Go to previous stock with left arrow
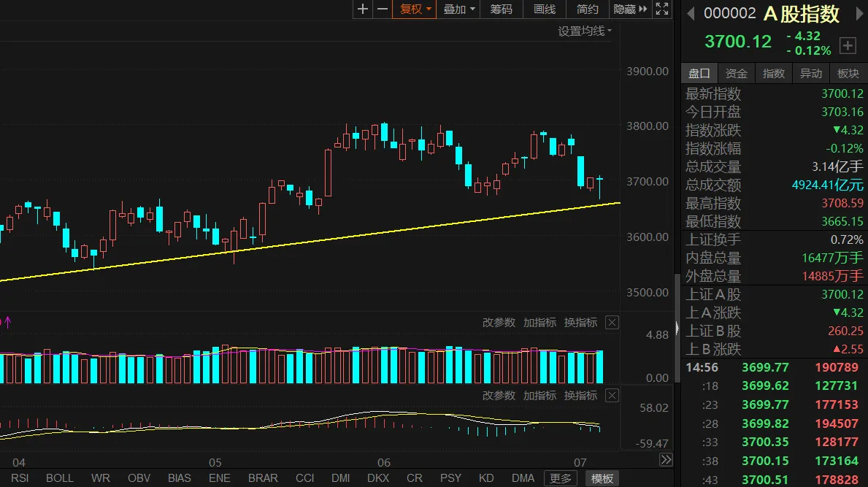Image resolution: width=868 pixels, height=487 pixels. coord(691,12)
